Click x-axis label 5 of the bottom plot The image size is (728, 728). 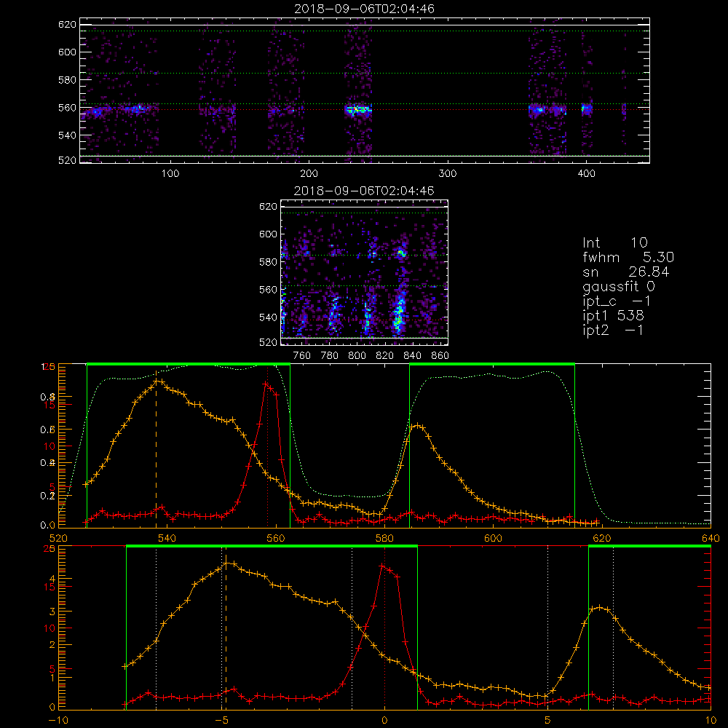(x=548, y=720)
